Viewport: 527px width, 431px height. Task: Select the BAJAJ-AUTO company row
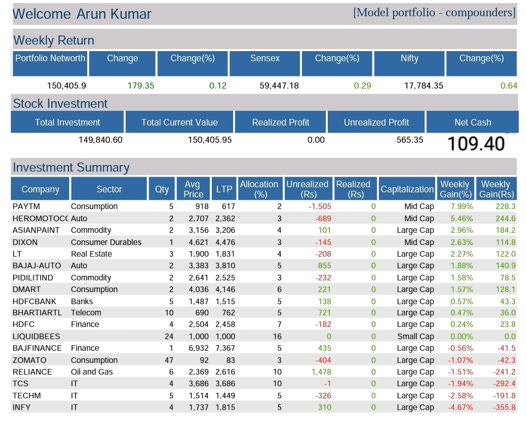point(264,266)
